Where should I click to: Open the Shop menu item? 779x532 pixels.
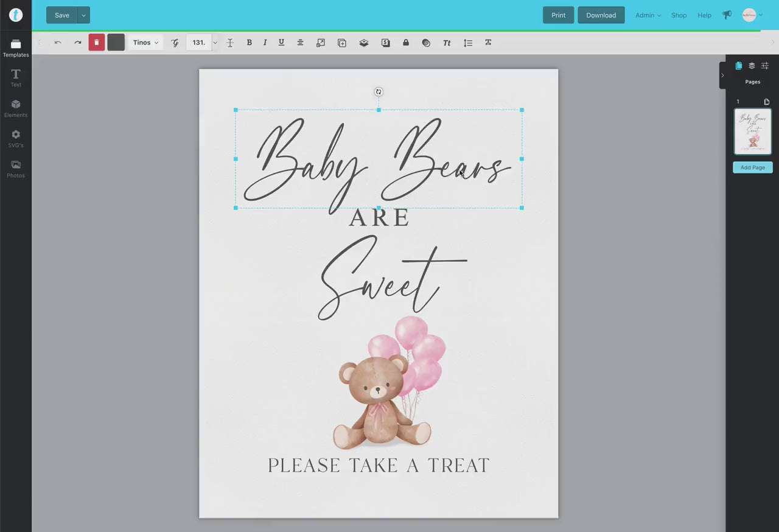pyautogui.click(x=679, y=15)
